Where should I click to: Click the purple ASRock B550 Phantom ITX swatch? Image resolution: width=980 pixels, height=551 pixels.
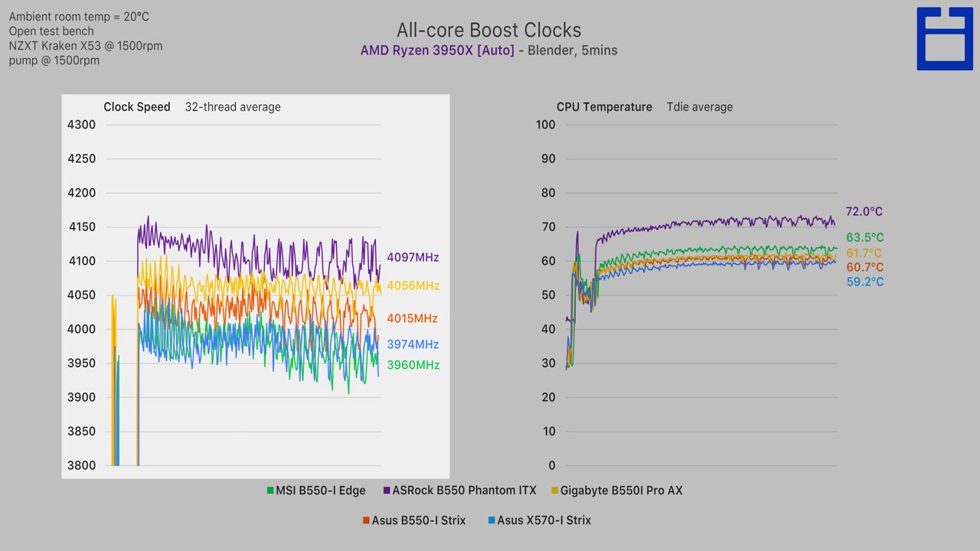point(387,491)
